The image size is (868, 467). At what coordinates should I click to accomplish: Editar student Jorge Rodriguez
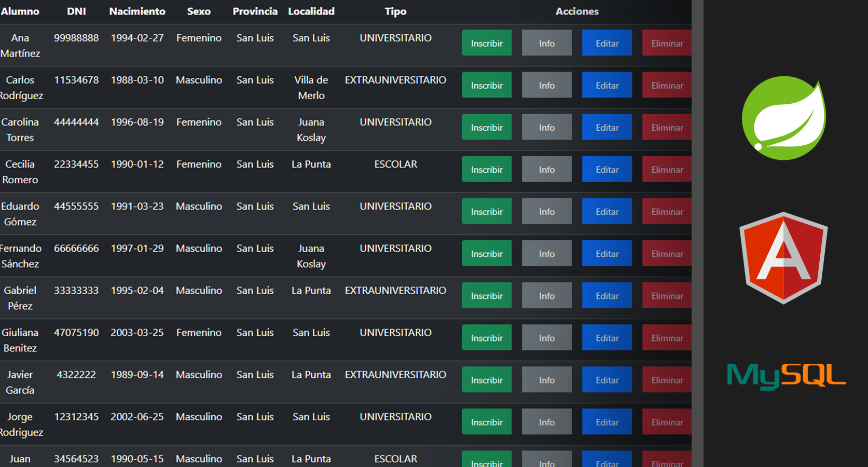607,421
